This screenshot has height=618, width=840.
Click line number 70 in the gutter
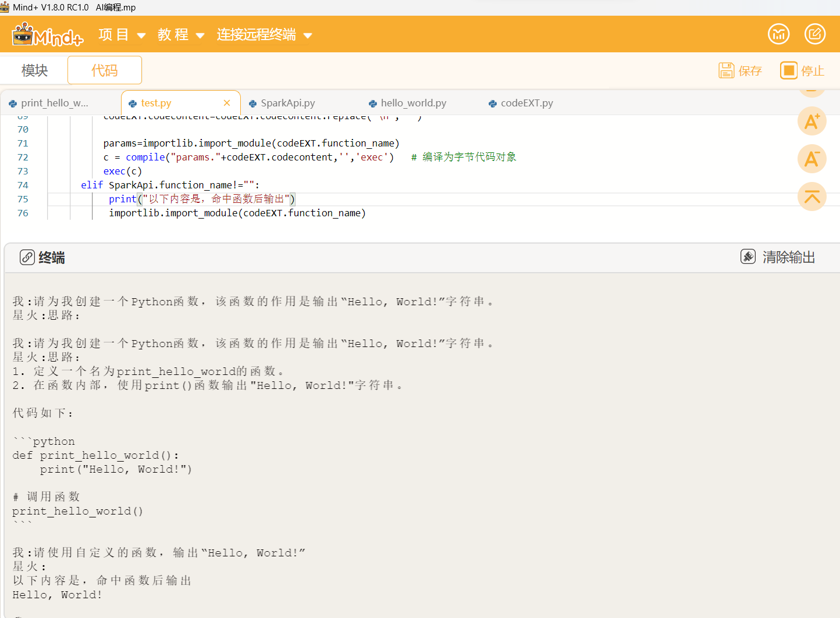[x=23, y=130]
